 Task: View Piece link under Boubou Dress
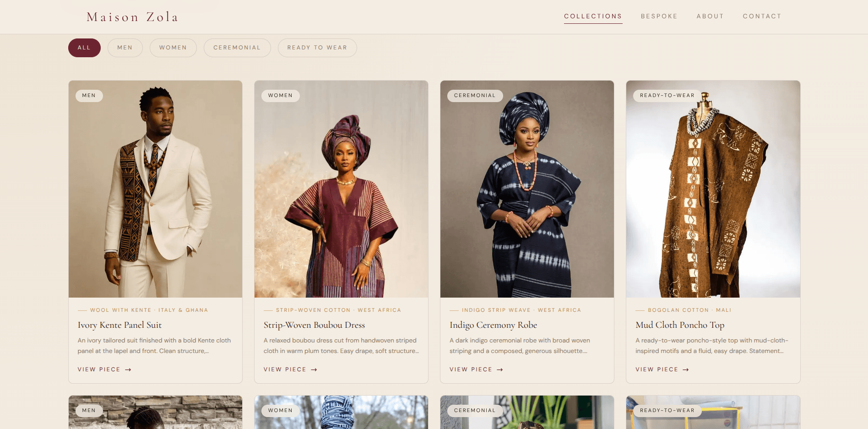tap(290, 369)
